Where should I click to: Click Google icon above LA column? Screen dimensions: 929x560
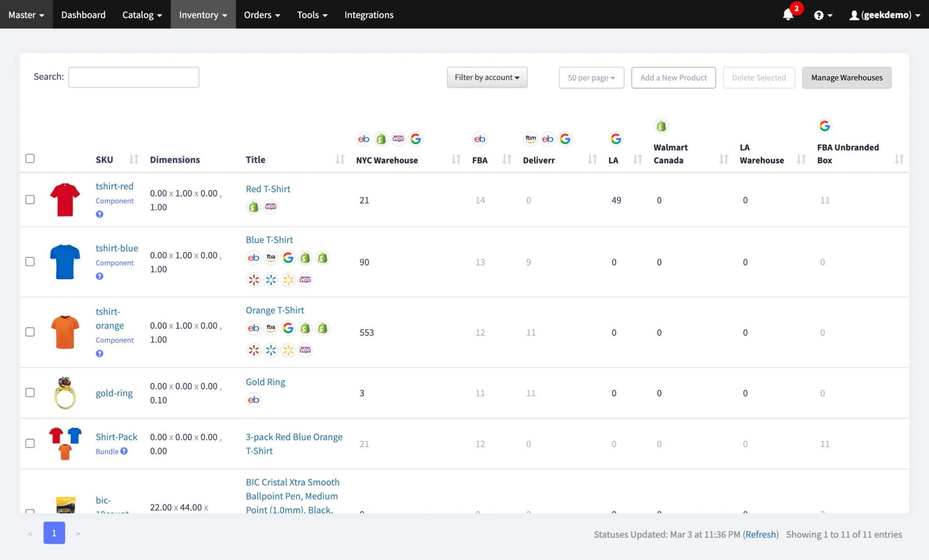(x=616, y=139)
